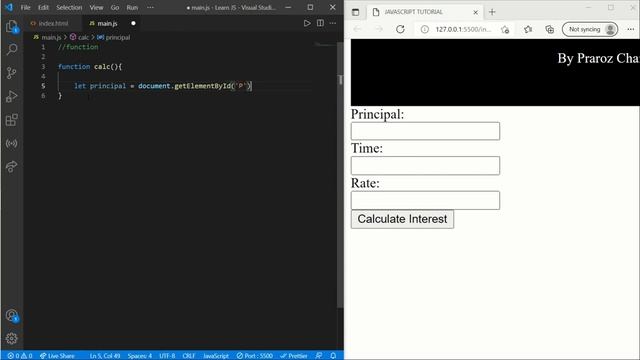Open principal breadcrumb dropdown
Screen dimensions: 640x360
113,37
